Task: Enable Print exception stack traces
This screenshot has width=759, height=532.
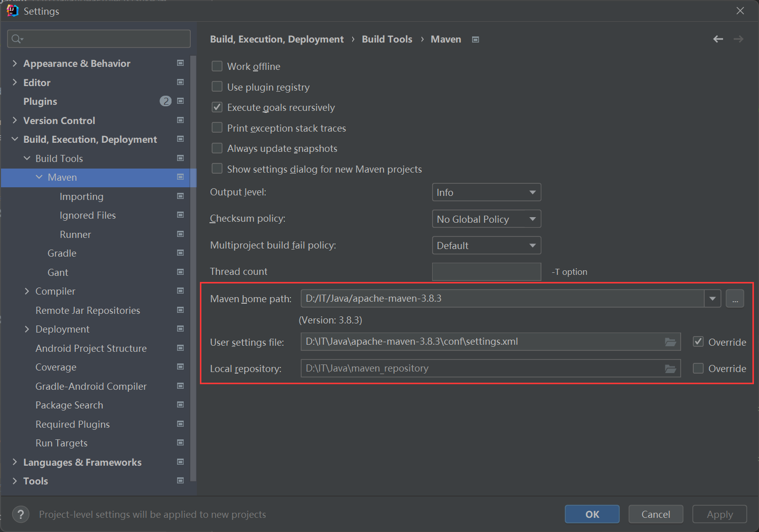Action: 217,128
